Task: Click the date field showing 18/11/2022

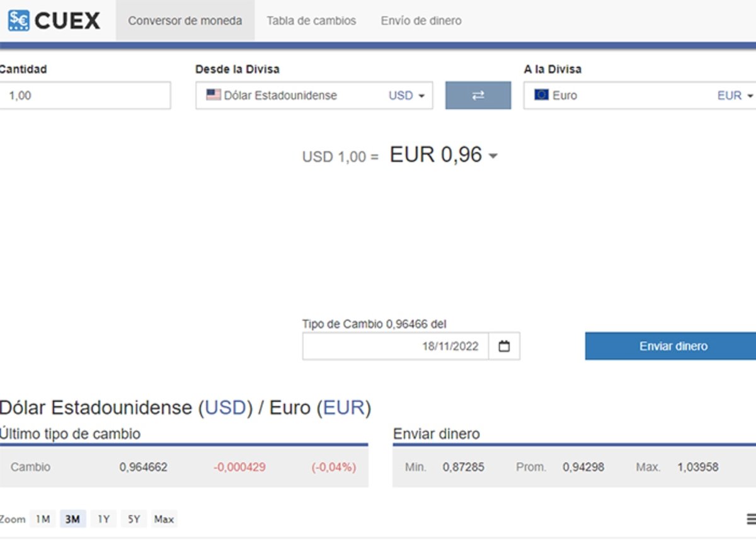Action: click(396, 346)
